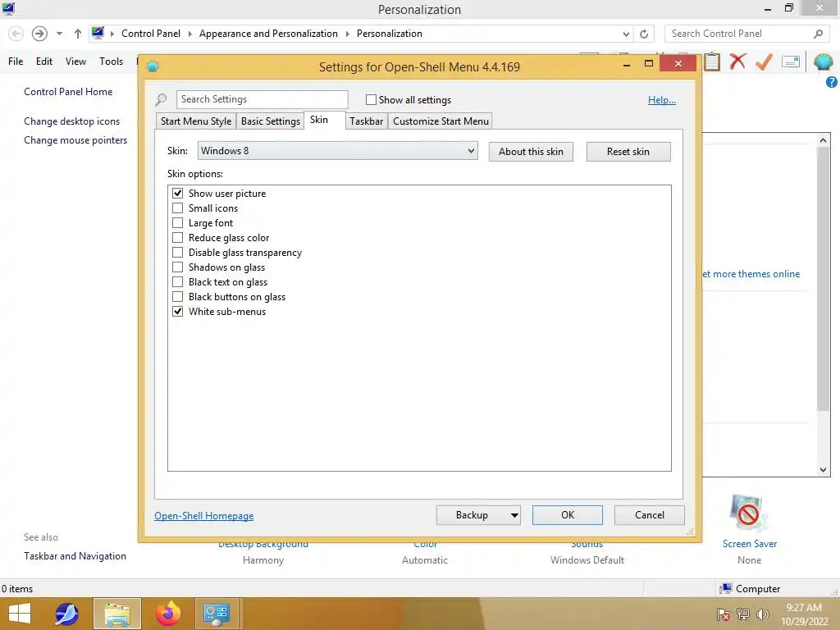Click Change mouse pointers link
Viewport: 840px width, 630px height.
(75, 140)
